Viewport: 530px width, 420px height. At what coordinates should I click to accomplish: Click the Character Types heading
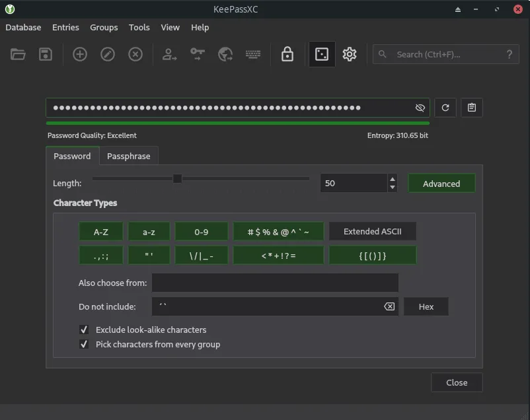click(x=85, y=203)
